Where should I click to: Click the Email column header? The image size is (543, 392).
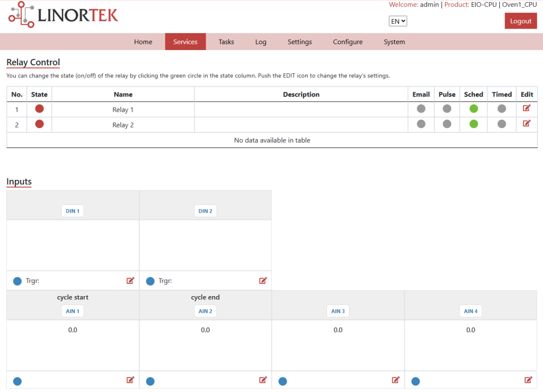[x=421, y=94]
